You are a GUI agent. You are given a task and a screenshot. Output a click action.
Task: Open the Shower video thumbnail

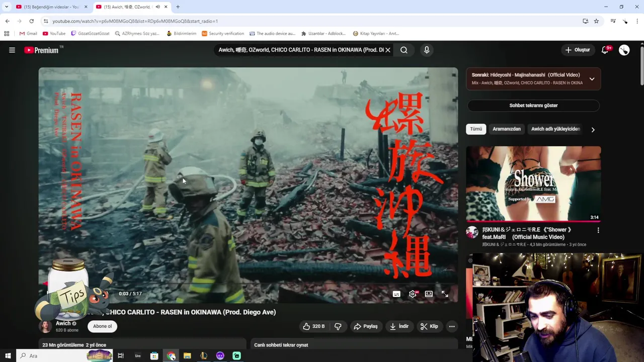(x=533, y=184)
